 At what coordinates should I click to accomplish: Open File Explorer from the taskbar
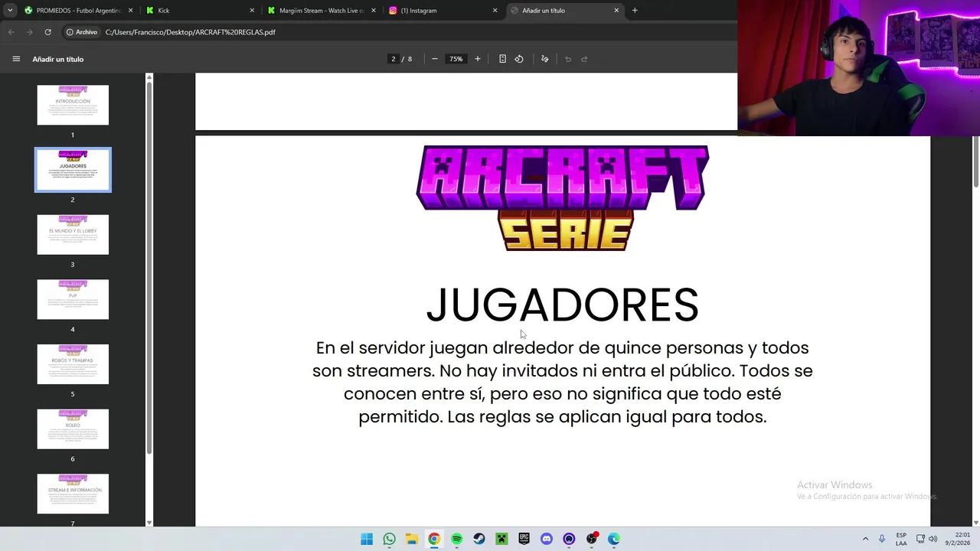[x=412, y=539]
